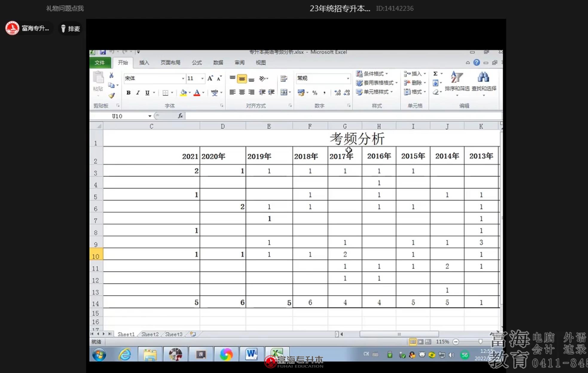The width and height of the screenshot is (588, 373).
Task: Decrease font size with the smaller A icon
Action: [x=219, y=78]
